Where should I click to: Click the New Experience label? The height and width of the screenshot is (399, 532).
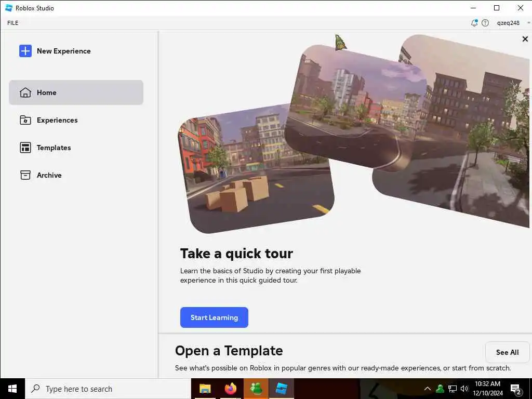(x=64, y=51)
